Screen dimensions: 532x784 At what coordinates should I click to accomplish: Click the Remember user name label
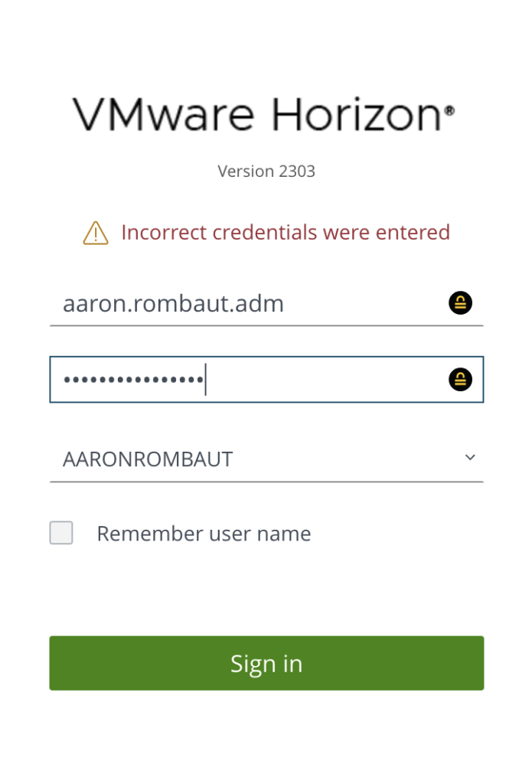tap(204, 534)
